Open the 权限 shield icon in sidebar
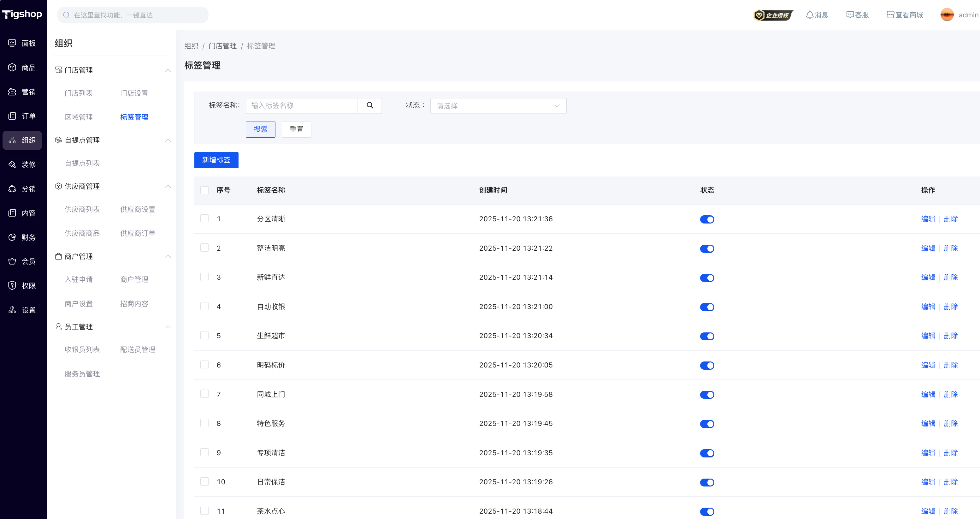980x519 pixels. (12, 286)
